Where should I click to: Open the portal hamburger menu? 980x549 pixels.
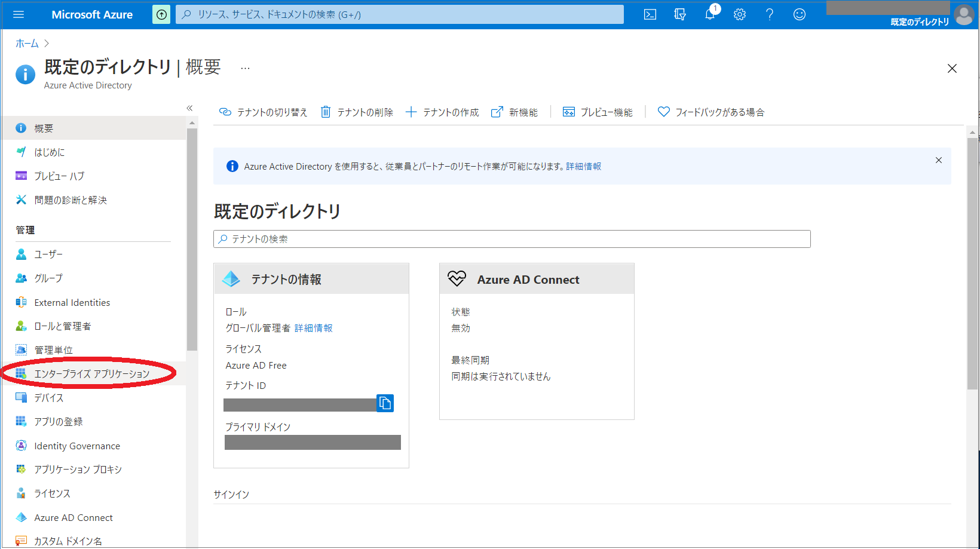(19, 14)
